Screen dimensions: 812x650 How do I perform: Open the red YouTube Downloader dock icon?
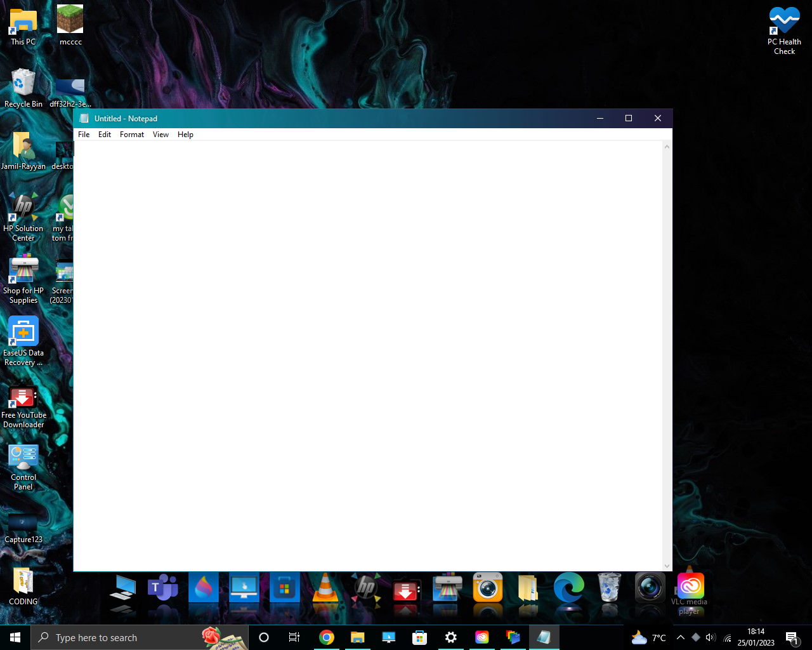click(x=406, y=590)
